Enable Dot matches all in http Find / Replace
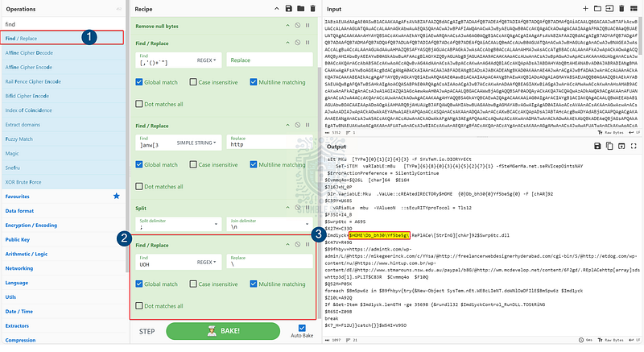Viewport: 644px width, 352px height. click(139, 187)
